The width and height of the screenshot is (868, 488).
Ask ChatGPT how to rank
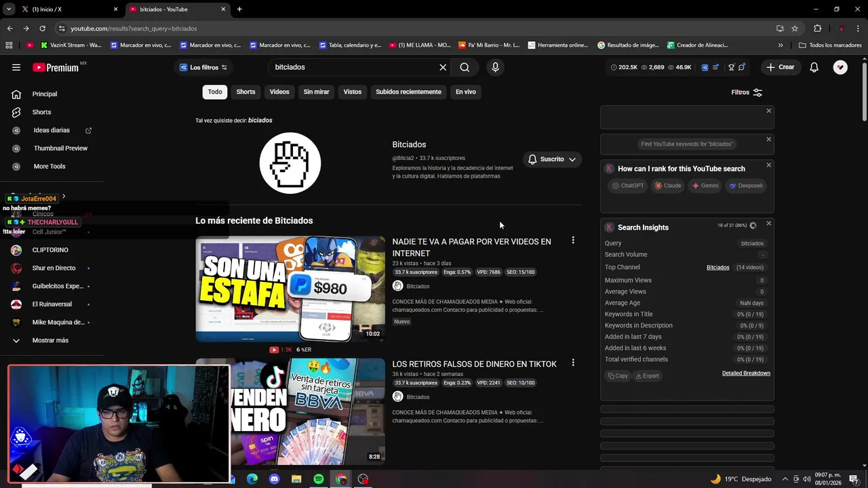(628, 186)
